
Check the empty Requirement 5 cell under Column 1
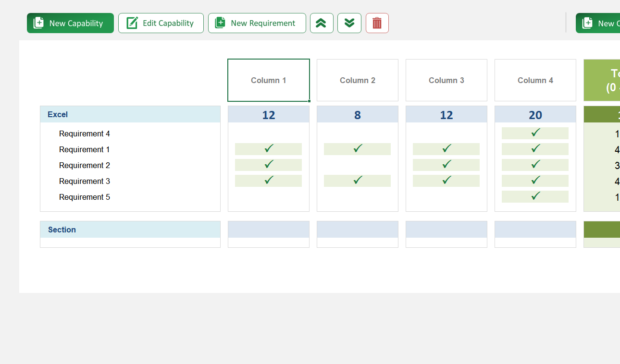coord(268,197)
